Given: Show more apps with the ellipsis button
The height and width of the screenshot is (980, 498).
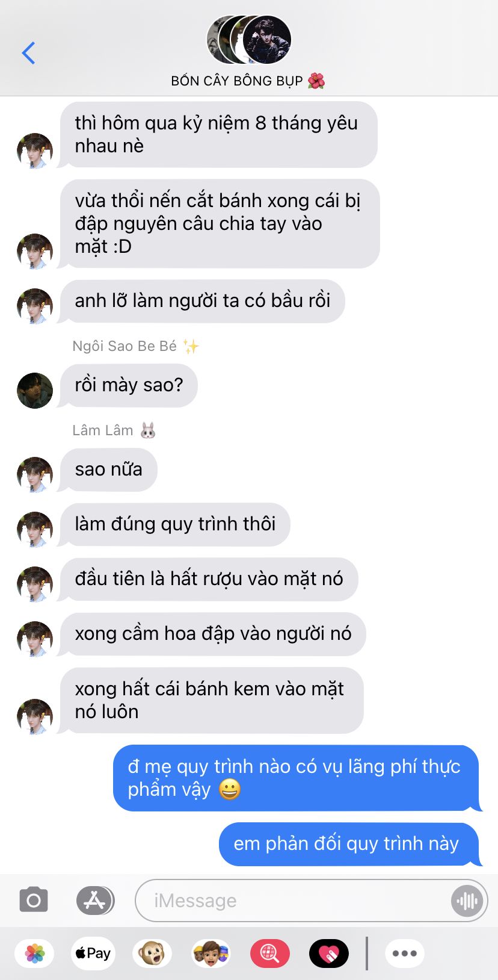Looking at the screenshot, I should [405, 954].
